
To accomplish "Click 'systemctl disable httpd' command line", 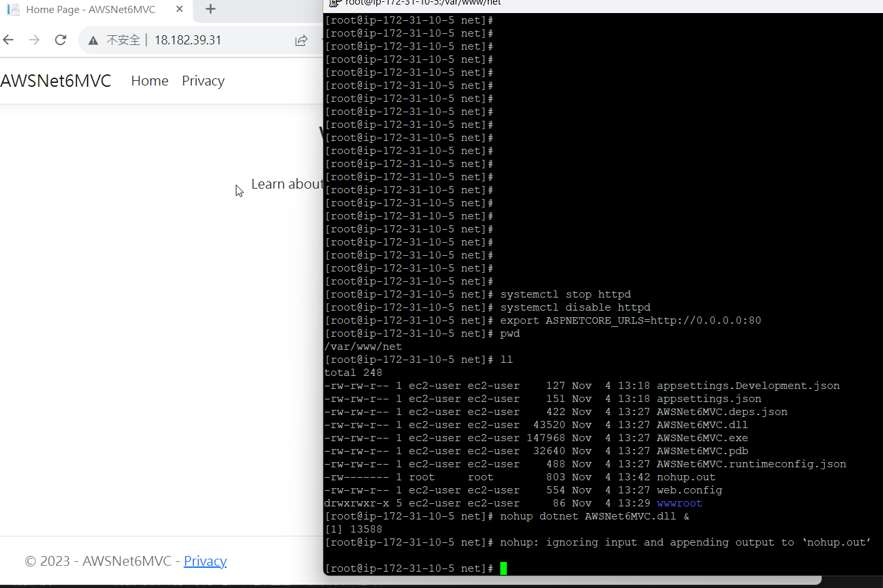I will point(575,307).
